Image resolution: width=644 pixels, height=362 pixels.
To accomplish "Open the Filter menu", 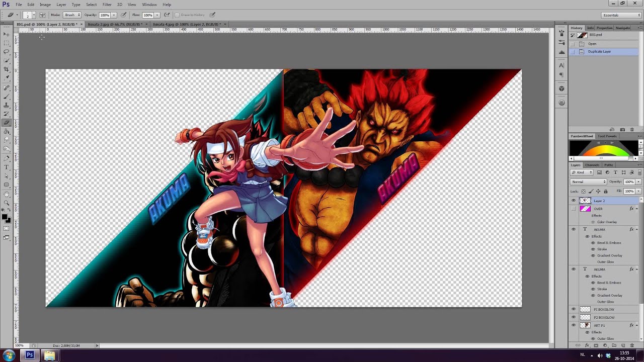I will (x=107, y=5).
